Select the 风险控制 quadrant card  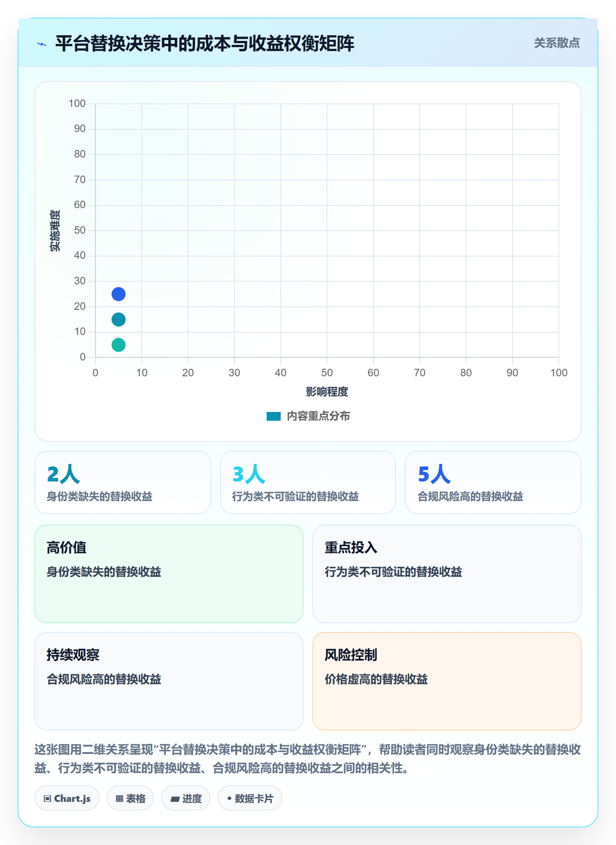point(447,681)
